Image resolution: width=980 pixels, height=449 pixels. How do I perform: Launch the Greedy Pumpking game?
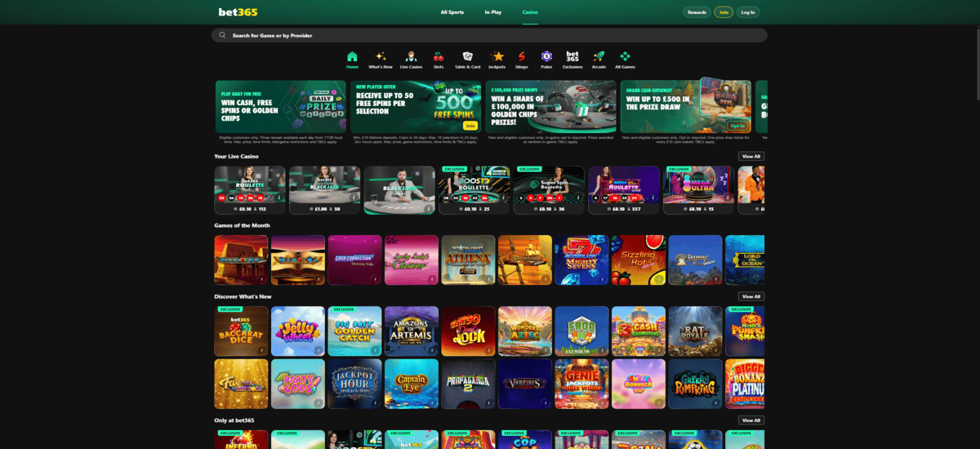tap(695, 384)
